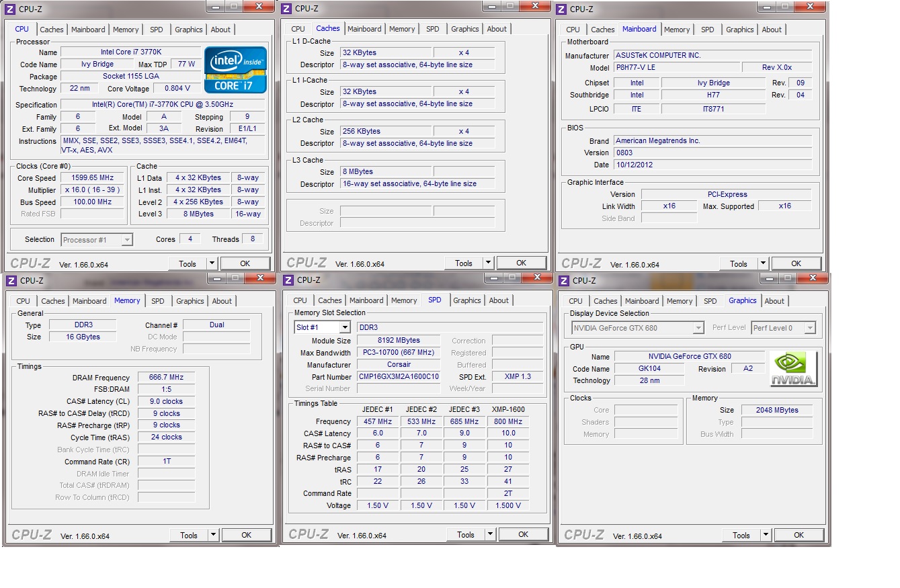The height and width of the screenshot is (588, 900).
Task: Click the FSB:DRAM 1:5 value
Action: 166,389
